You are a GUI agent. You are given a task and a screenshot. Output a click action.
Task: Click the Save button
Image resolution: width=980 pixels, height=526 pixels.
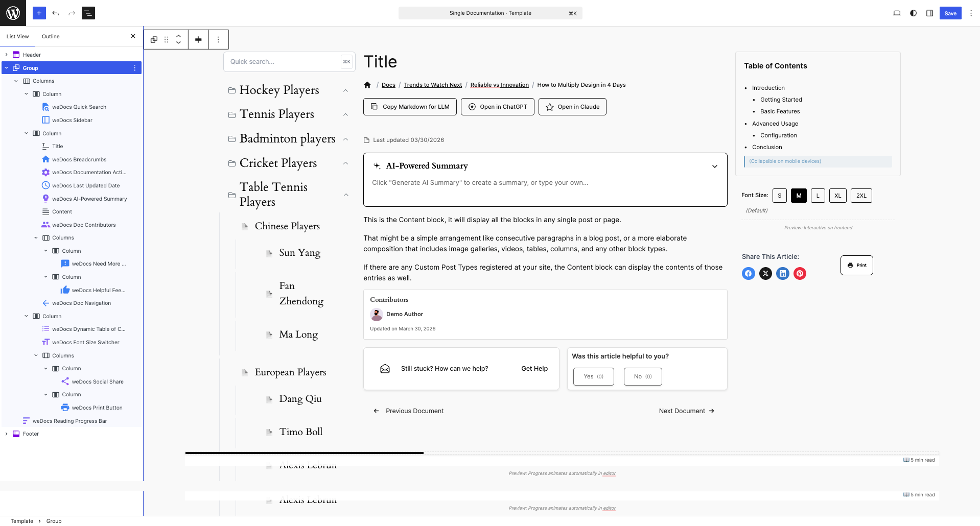point(950,13)
